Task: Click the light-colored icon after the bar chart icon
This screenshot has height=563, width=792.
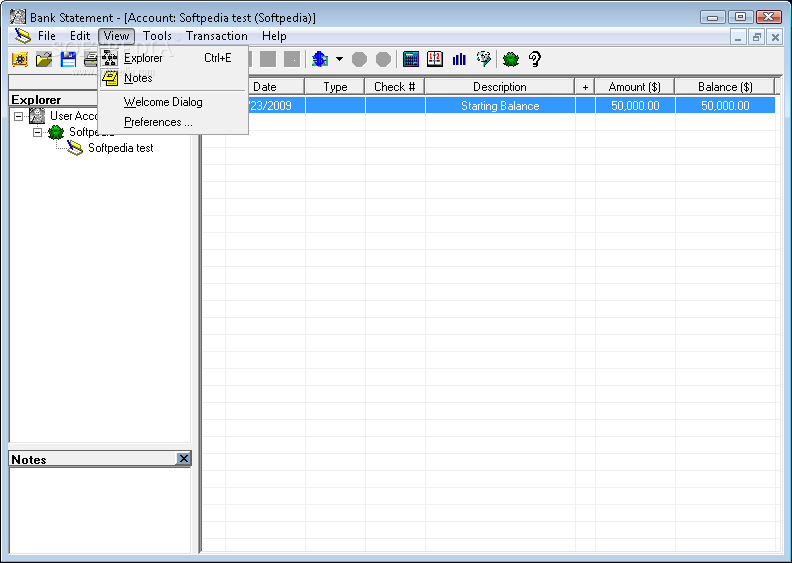Action: [x=483, y=60]
